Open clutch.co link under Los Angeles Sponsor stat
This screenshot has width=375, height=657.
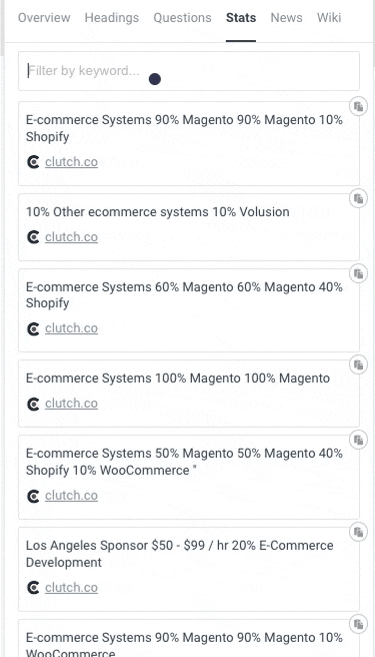(71, 588)
